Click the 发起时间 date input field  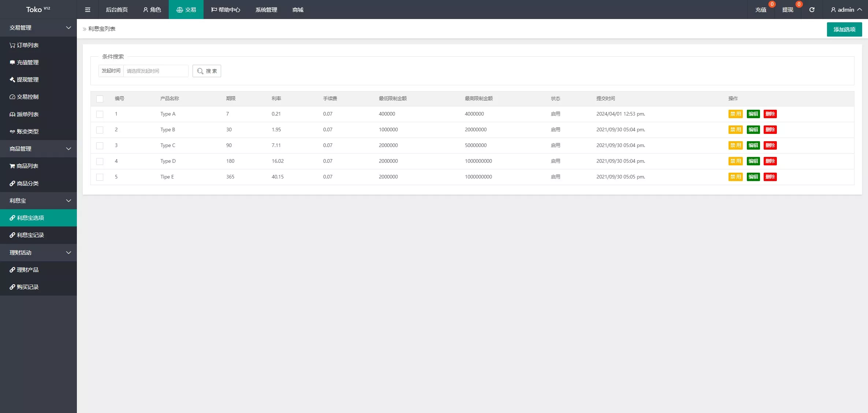point(156,71)
